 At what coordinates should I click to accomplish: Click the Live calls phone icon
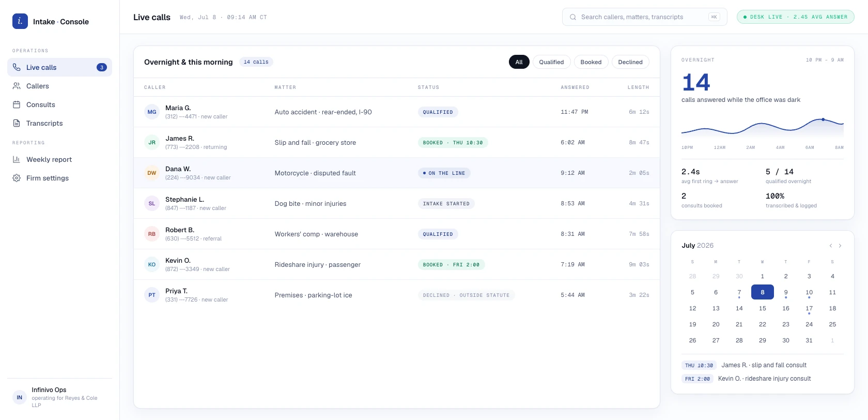pos(17,67)
